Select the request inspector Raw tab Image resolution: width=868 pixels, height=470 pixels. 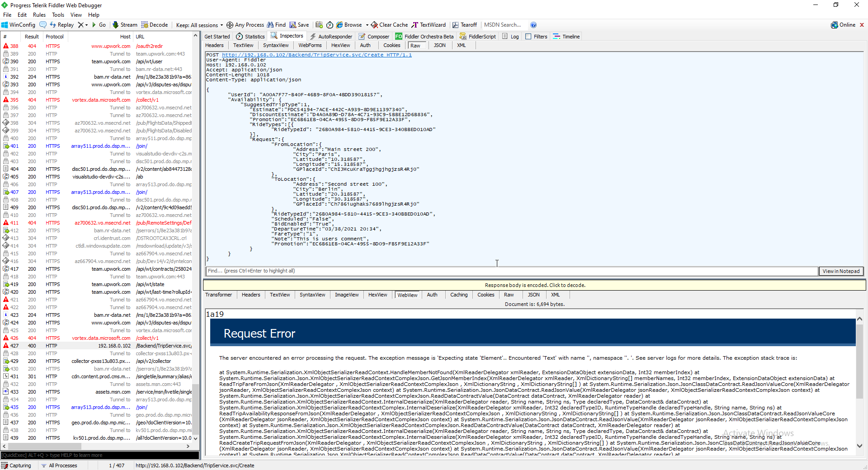[x=415, y=45]
